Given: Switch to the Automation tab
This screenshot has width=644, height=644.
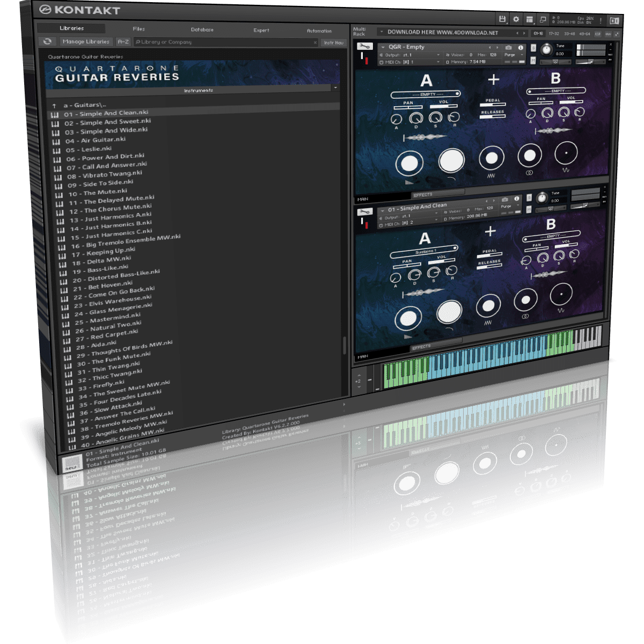Looking at the screenshot, I should [319, 31].
